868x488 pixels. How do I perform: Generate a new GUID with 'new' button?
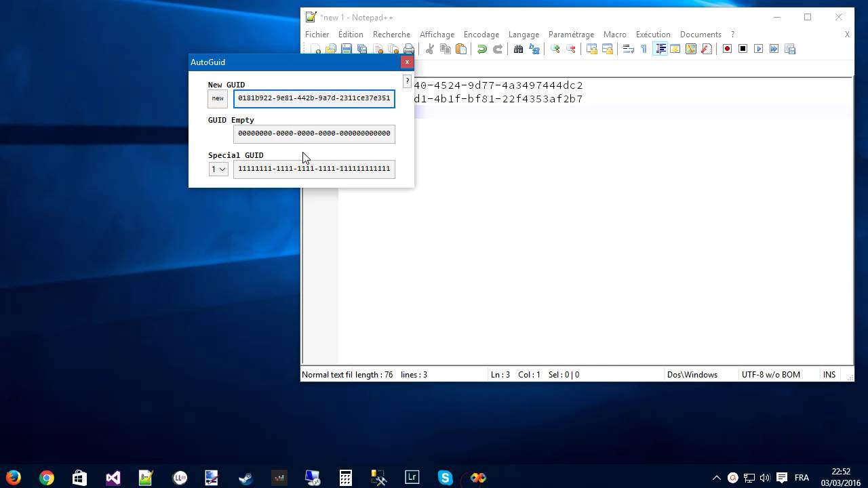(218, 98)
